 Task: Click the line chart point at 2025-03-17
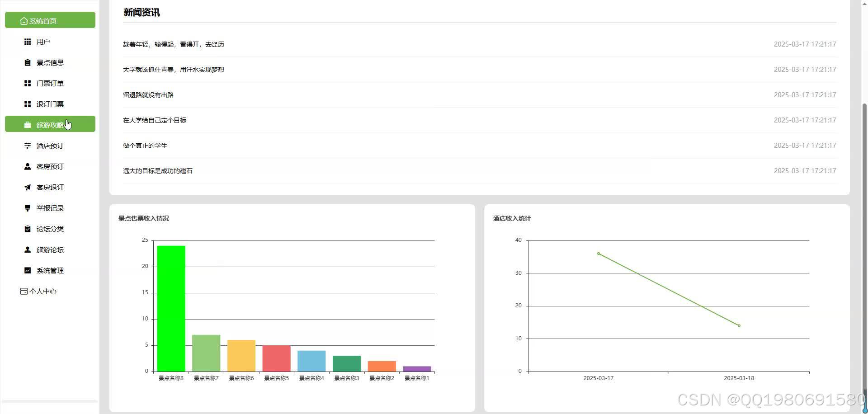599,254
